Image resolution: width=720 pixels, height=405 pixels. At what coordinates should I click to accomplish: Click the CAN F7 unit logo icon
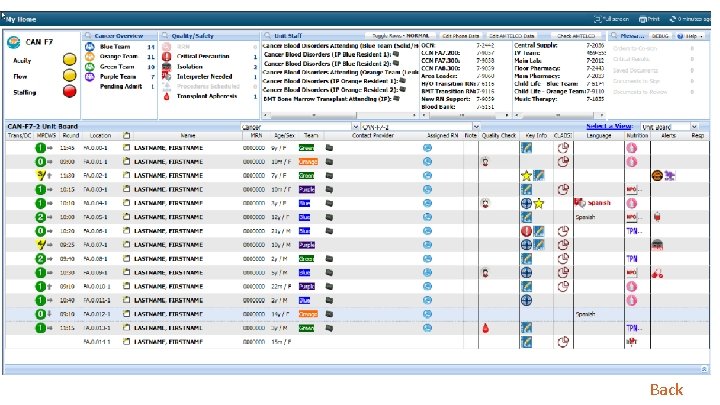(13, 42)
